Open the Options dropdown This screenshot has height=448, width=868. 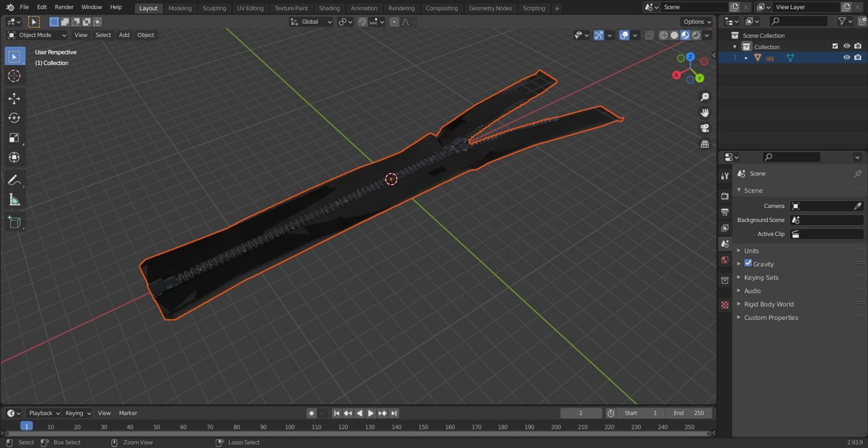[697, 22]
